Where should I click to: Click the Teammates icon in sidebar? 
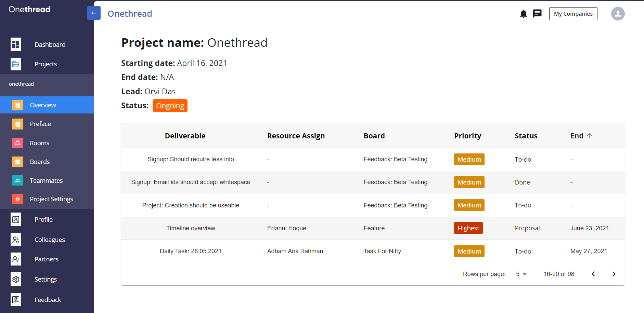tap(17, 180)
